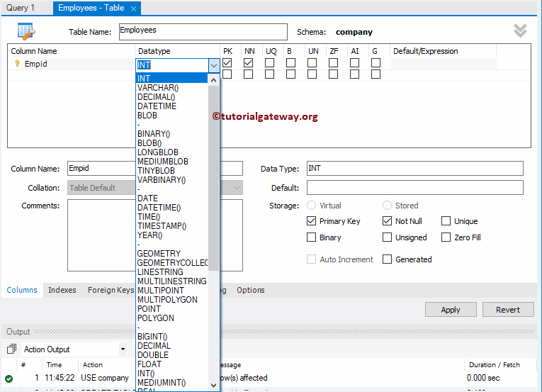Viewport: 542px width, 392px height.
Task: Select the Virtual storage radio button
Action: tap(312, 206)
